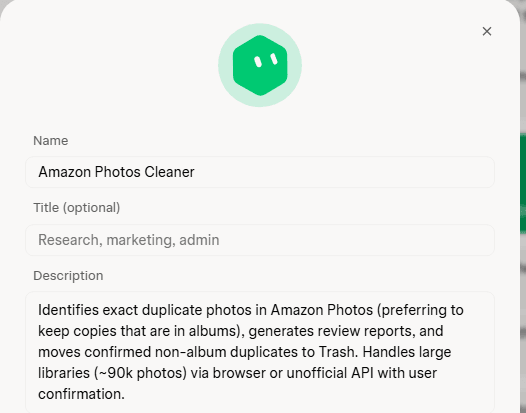Place cursor on word Amazon in Name field
This screenshot has height=413, width=526.
tap(64, 172)
